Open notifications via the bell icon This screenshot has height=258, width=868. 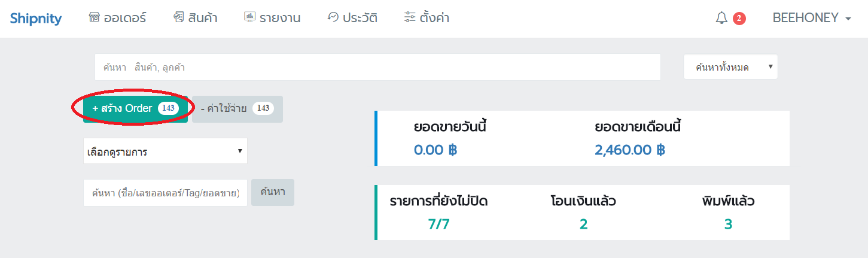click(721, 19)
